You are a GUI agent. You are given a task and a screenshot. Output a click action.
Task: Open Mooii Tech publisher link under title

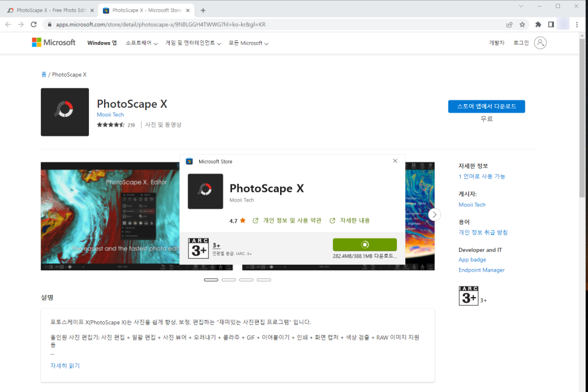pyautogui.click(x=110, y=115)
